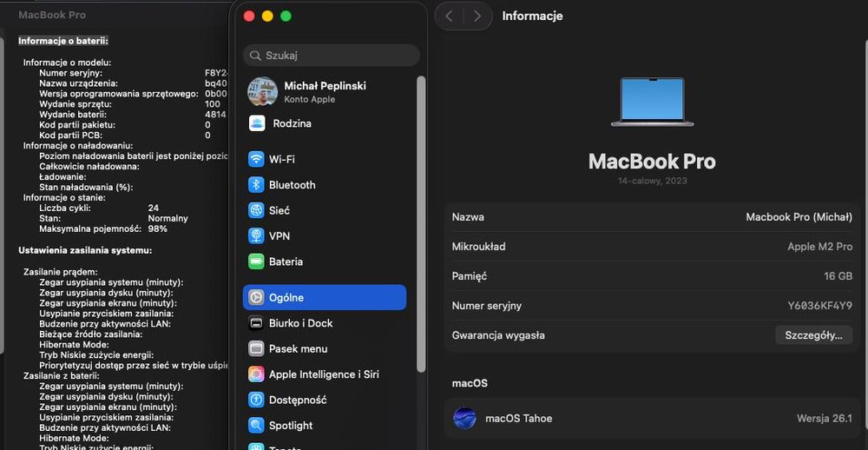
Task: Click the Szczegóły... warranty button
Action: pos(814,334)
